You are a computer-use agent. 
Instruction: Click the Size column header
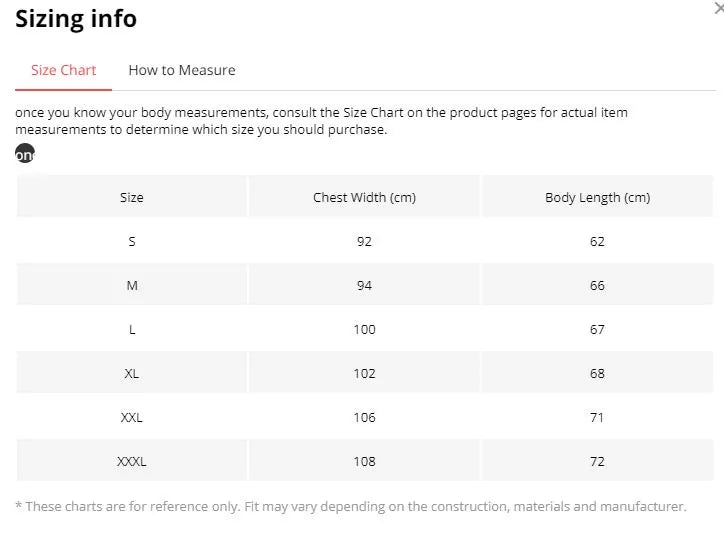pos(132,197)
